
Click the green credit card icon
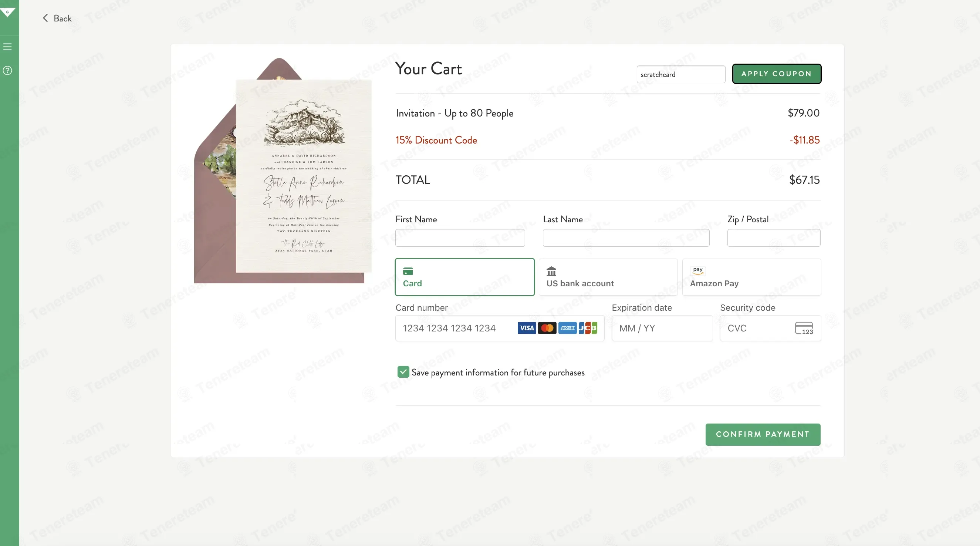(408, 271)
